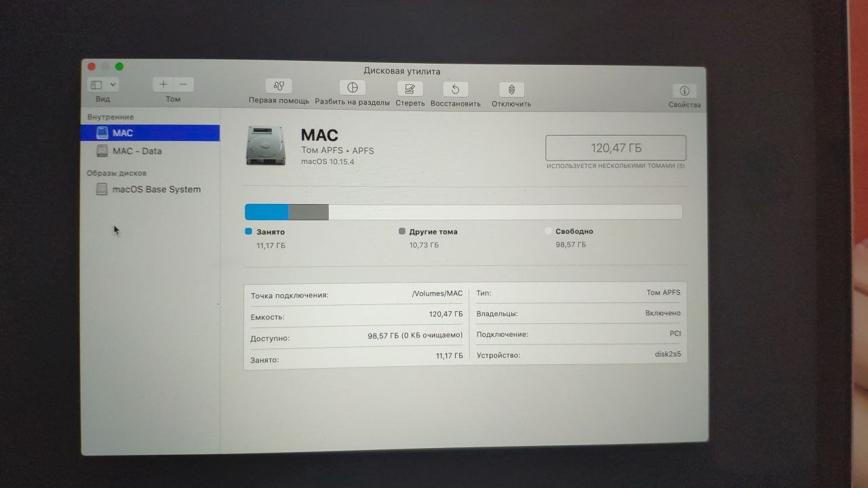
Task: Select the MAC volume in sidebar
Action: coord(150,133)
